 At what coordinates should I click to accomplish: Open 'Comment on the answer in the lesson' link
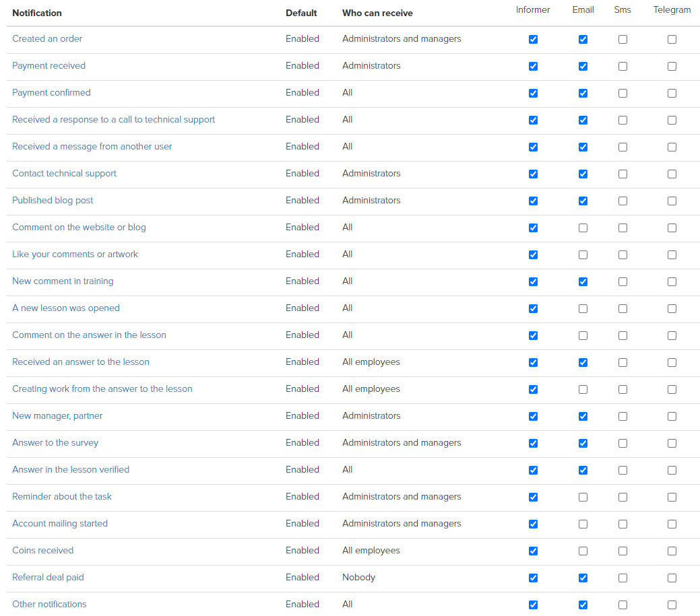pos(90,335)
